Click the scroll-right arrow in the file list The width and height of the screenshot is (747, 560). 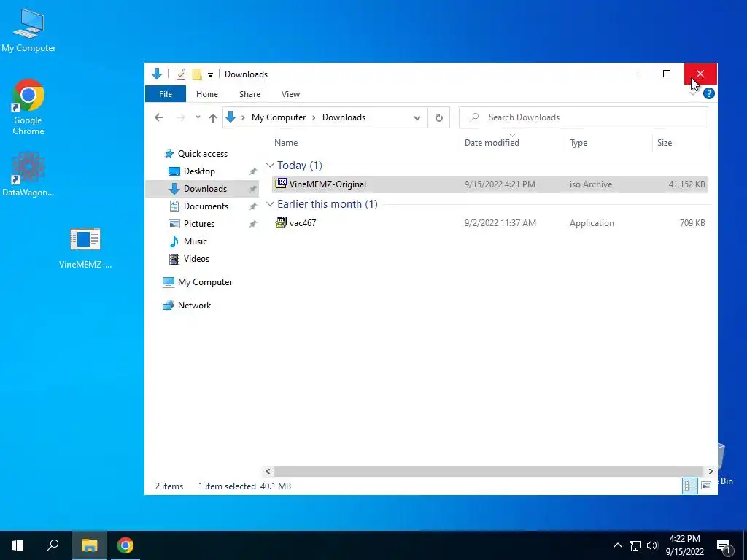point(711,472)
